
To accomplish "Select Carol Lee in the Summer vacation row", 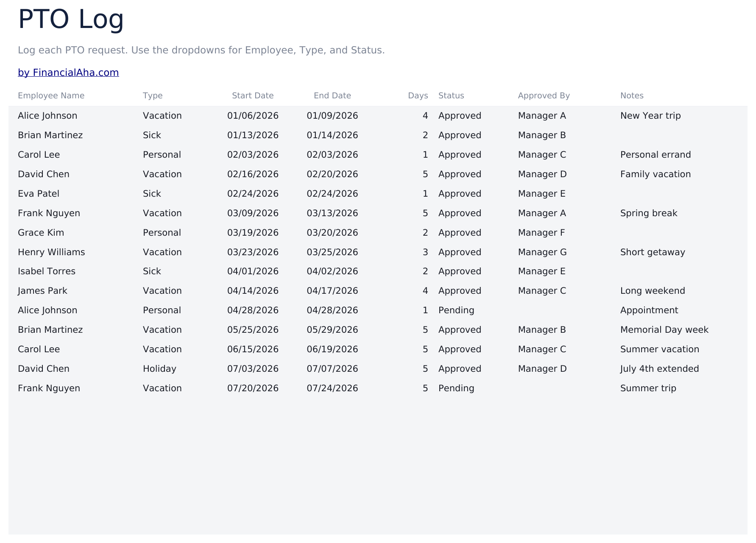I will click(x=39, y=349).
